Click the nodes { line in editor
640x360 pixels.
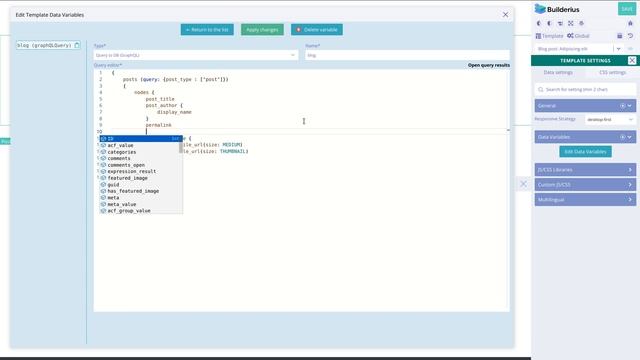click(144, 92)
